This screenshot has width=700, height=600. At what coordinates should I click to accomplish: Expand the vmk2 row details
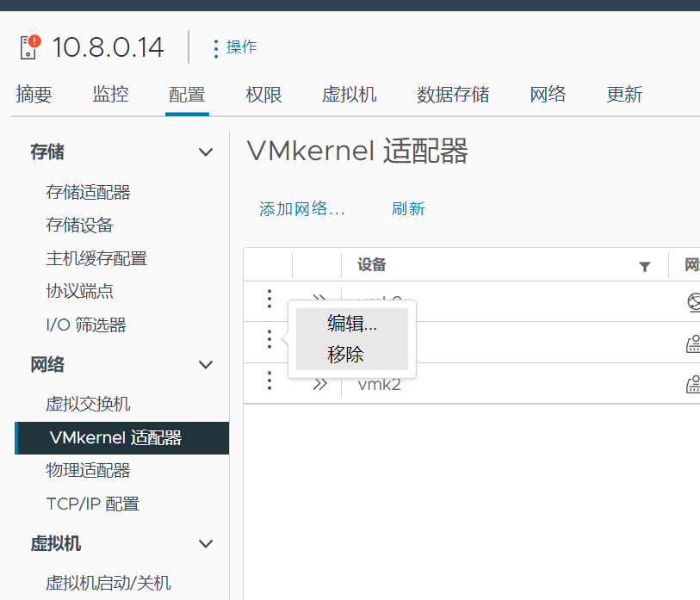pos(320,384)
